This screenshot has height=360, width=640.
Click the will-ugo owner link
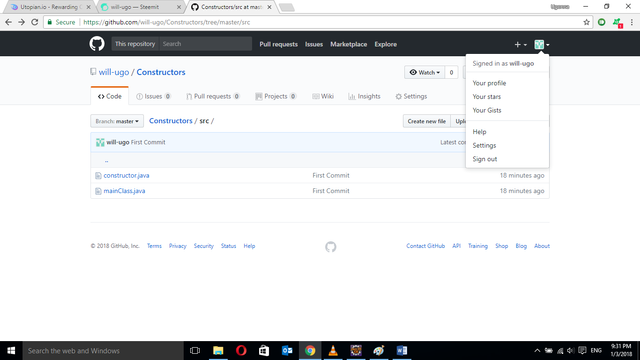(x=114, y=72)
